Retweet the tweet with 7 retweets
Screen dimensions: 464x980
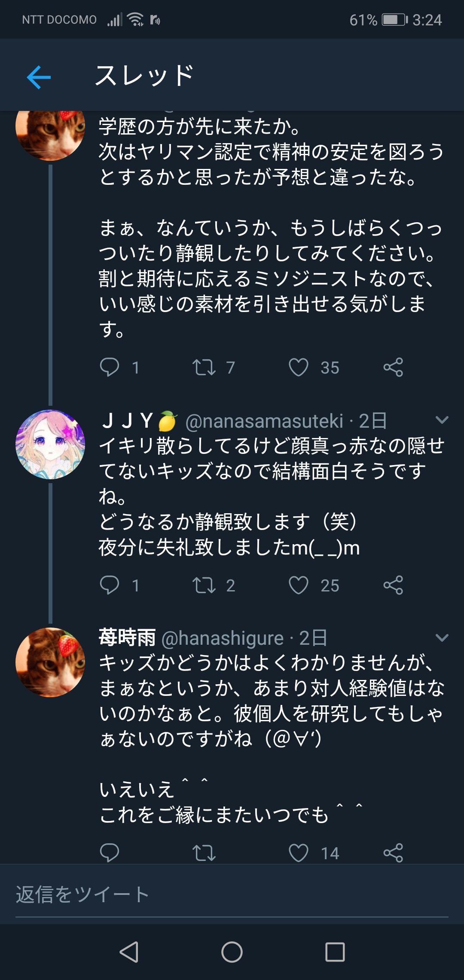[x=204, y=367]
